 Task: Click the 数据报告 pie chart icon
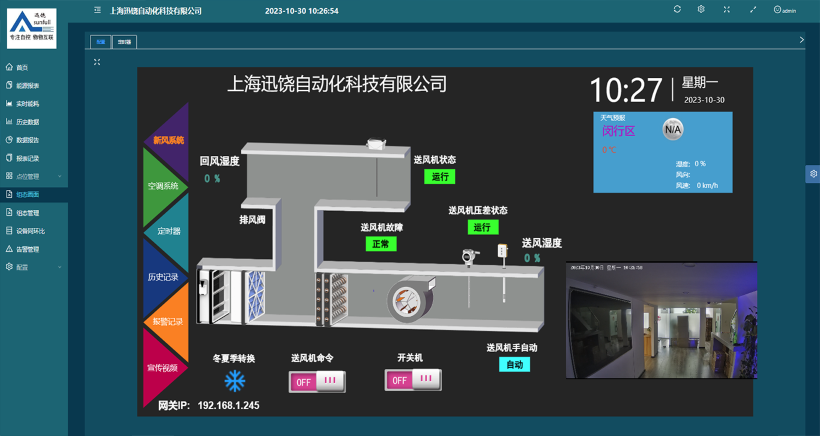point(9,140)
